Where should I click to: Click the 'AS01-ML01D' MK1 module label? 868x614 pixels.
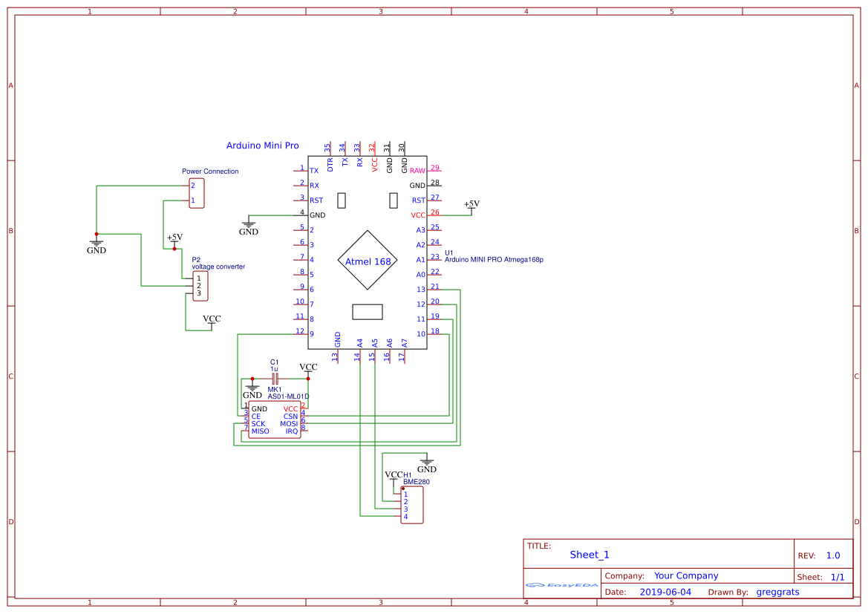point(288,396)
